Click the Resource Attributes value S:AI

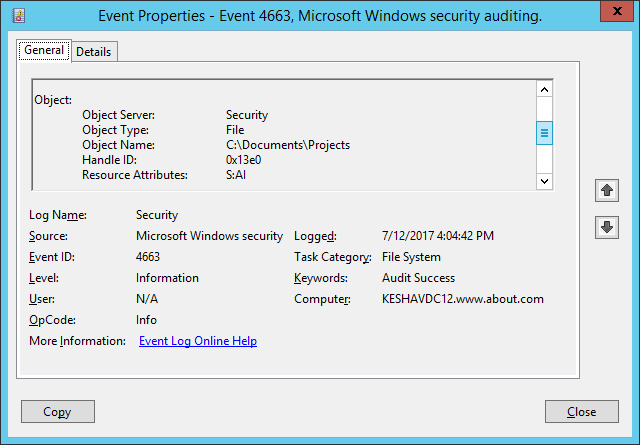[236, 175]
